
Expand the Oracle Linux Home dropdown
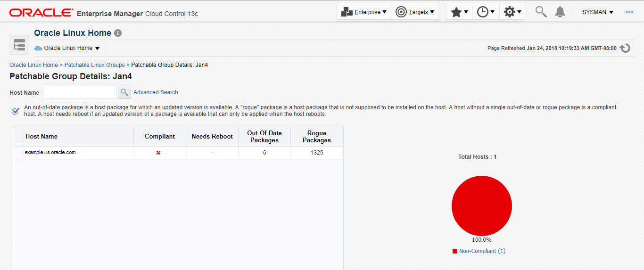(67, 48)
